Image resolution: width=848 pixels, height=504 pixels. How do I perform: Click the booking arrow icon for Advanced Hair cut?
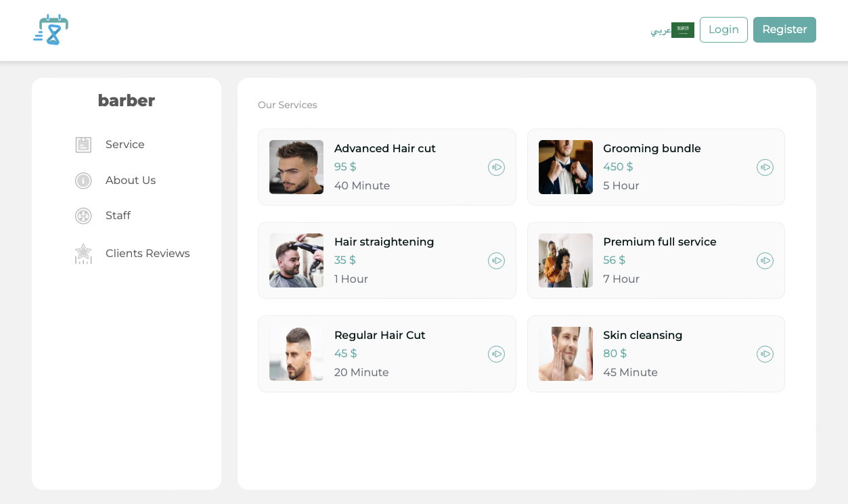point(496,167)
